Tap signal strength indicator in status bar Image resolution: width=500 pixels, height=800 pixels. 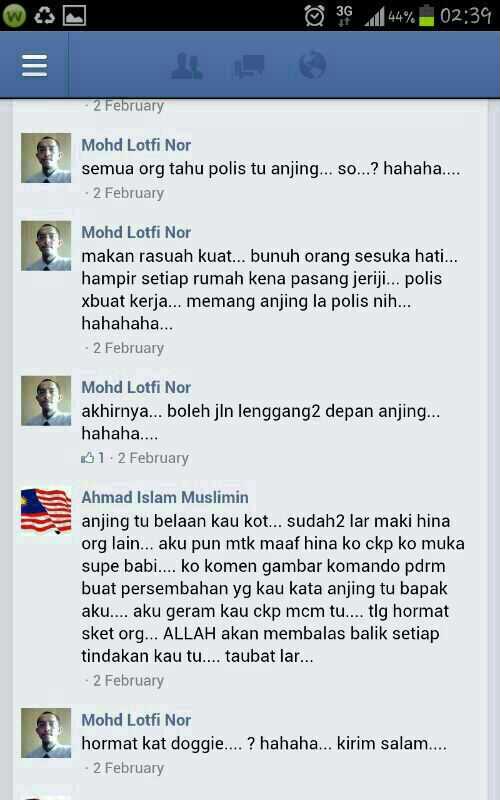[x=374, y=16]
